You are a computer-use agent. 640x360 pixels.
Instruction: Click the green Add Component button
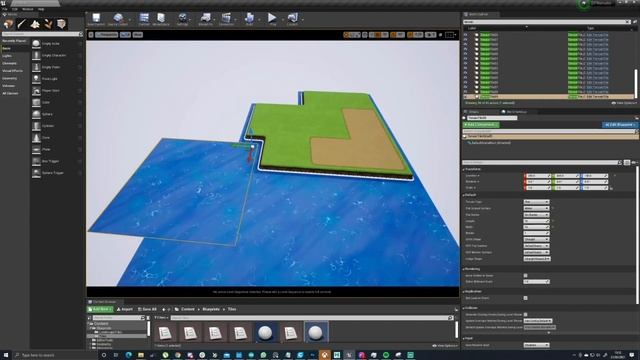pos(481,124)
